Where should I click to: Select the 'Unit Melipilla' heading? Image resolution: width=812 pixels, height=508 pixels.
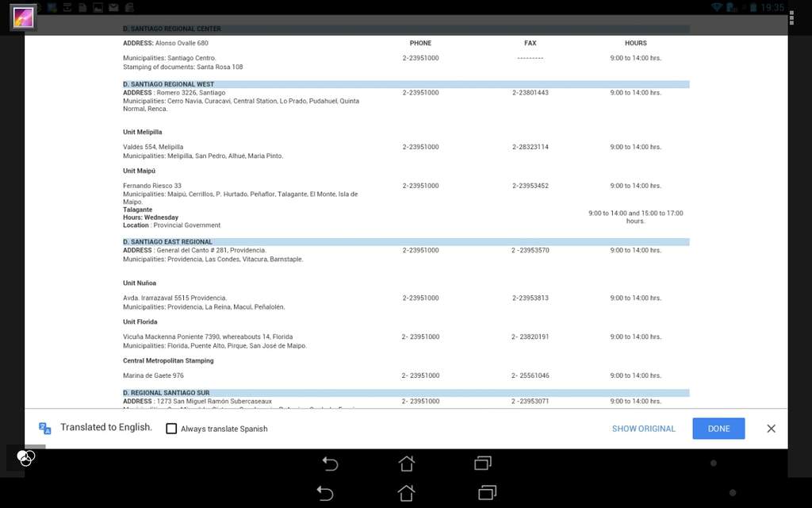click(143, 133)
